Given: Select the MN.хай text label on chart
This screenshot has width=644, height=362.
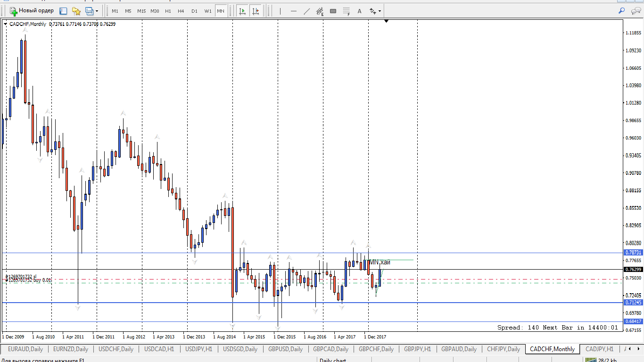Looking at the screenshot, I should [x=380, y=262].
